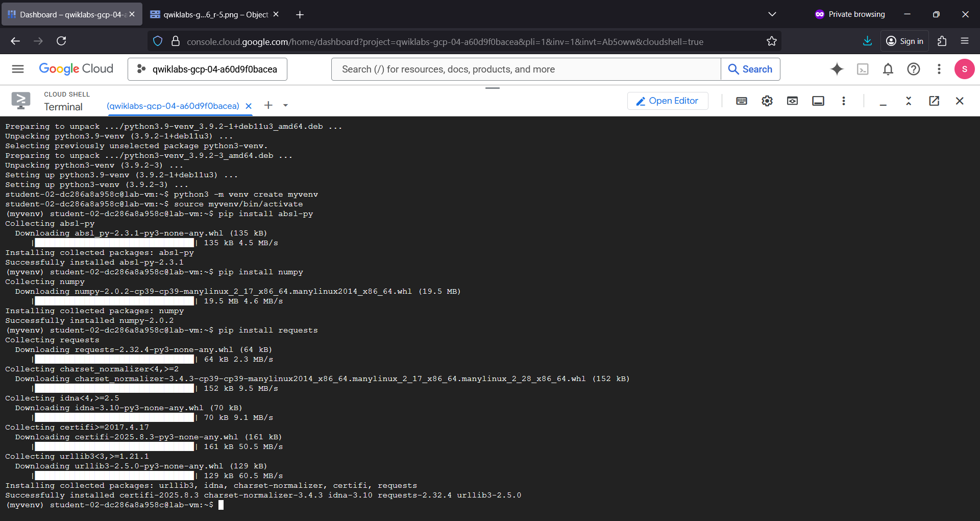
Task: Open Cloud Shell terminal settings gear
Action: point(767,101)
